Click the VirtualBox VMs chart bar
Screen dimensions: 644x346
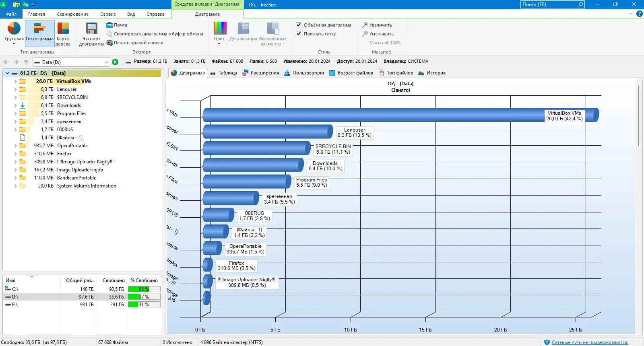(x=400, y=115)
